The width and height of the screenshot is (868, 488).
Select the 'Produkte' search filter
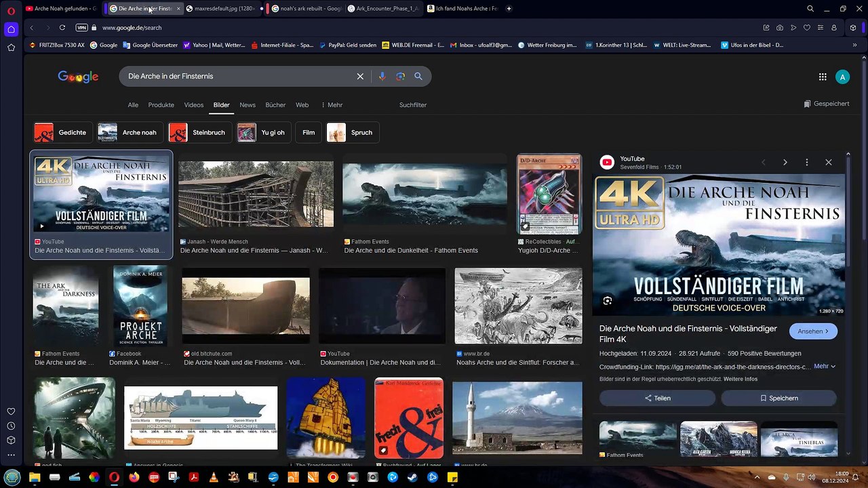point(161,105)
